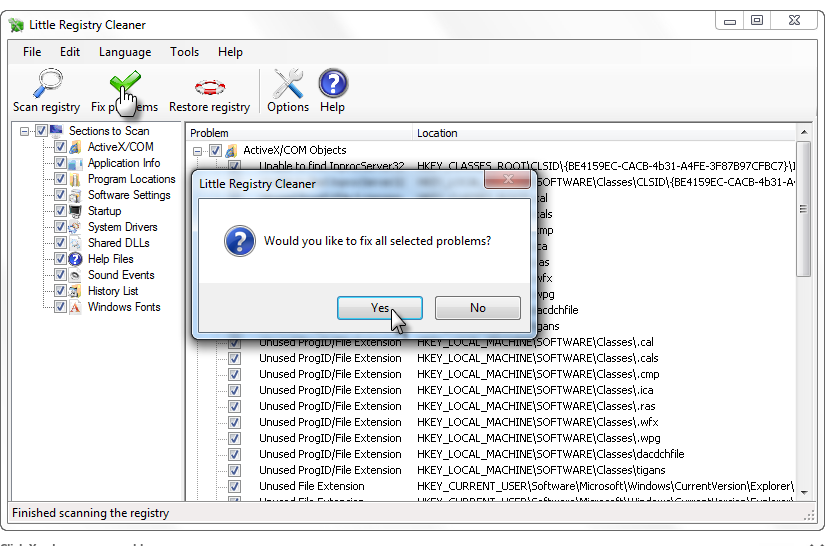Select the ActiveX/COM section icon

(x=75, y=147)
